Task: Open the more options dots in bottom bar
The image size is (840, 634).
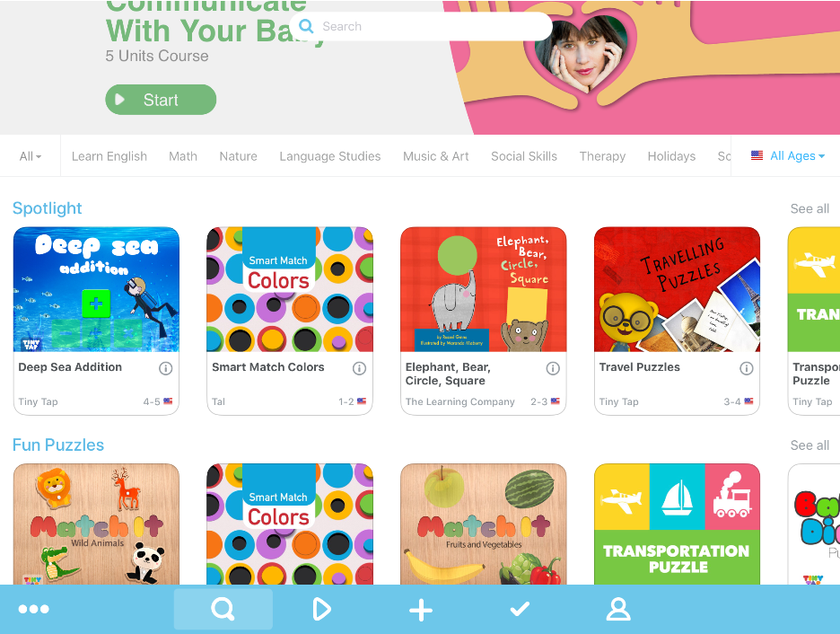Action: click(34, 609)
